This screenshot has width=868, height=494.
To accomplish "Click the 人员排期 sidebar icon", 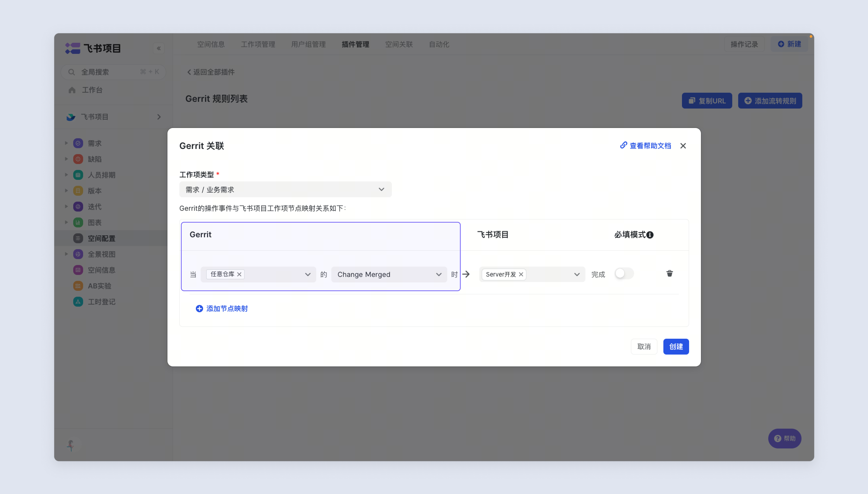I will pyautogui.click(x=78, y=175).
